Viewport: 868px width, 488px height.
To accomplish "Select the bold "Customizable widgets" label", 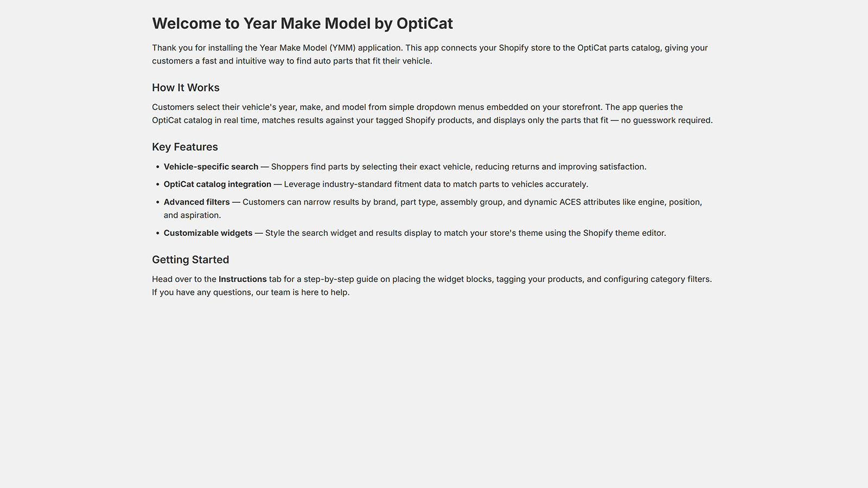I will (208, 233).
